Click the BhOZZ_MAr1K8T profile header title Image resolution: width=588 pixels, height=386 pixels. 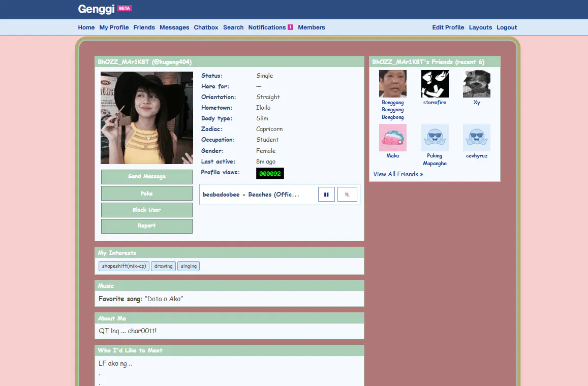(145, 62)
